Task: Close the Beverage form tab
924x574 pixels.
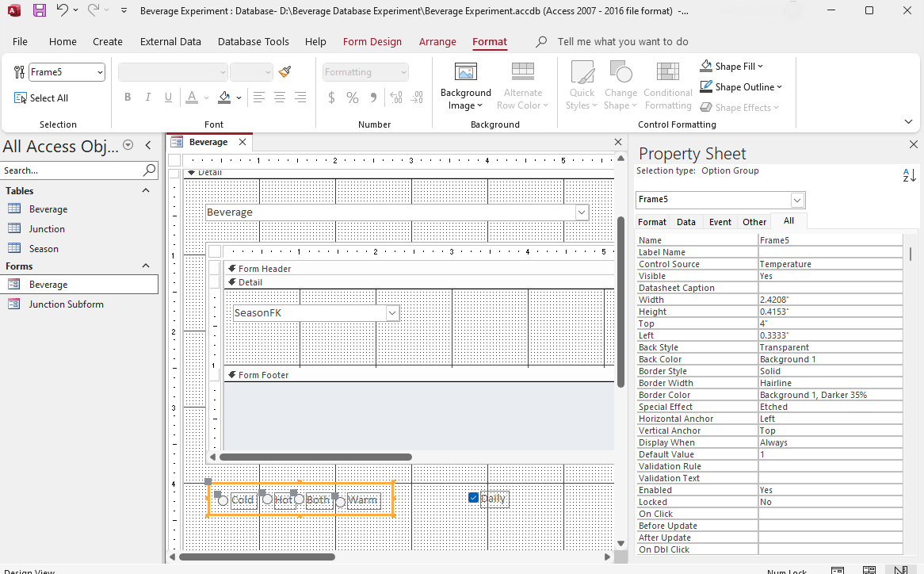Action: coord(242,142)
